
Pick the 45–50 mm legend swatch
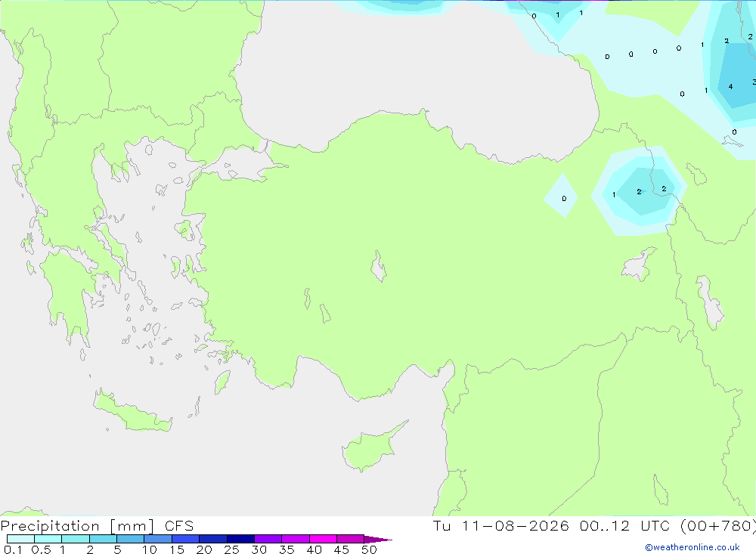[x=351, y=539]
